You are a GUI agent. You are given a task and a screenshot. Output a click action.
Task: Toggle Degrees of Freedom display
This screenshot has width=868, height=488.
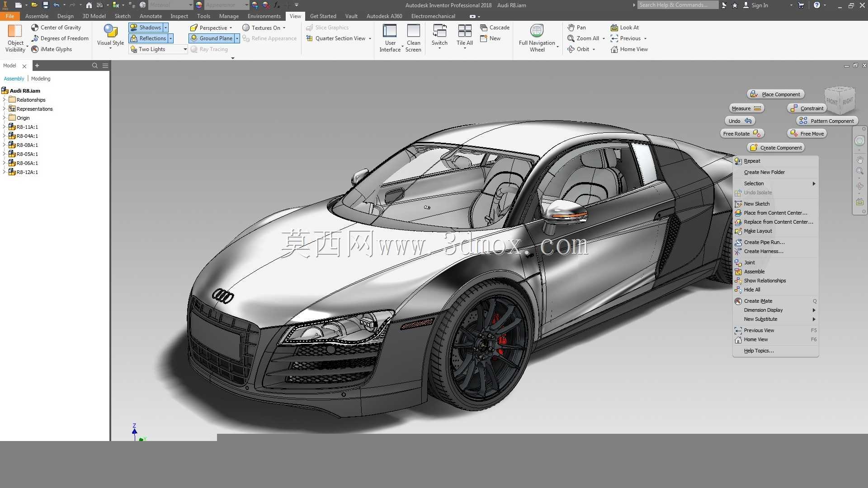click(60, 38)
